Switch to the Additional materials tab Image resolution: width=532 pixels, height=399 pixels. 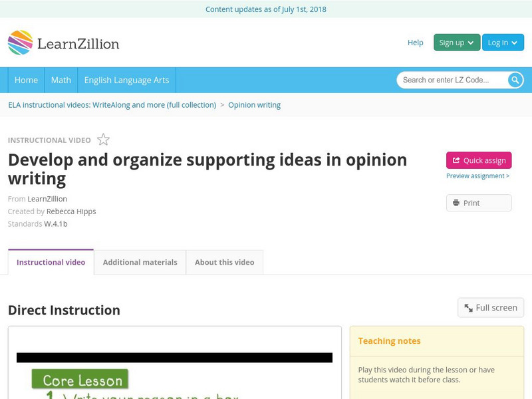(140, 262)
